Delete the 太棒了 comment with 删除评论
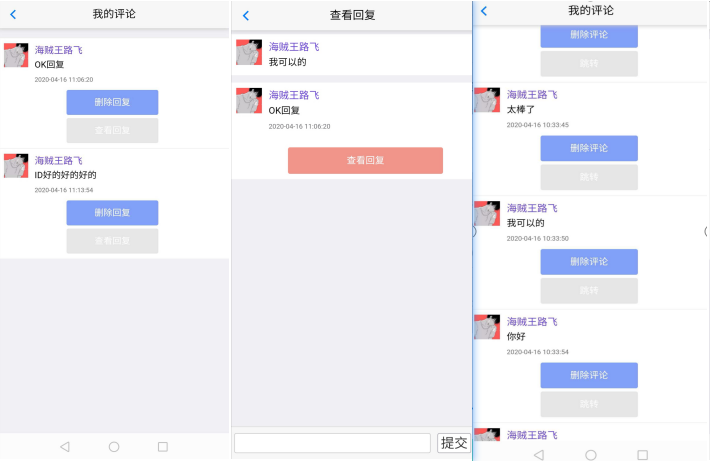Screen dimensions: 710x461 pos(589,148)
